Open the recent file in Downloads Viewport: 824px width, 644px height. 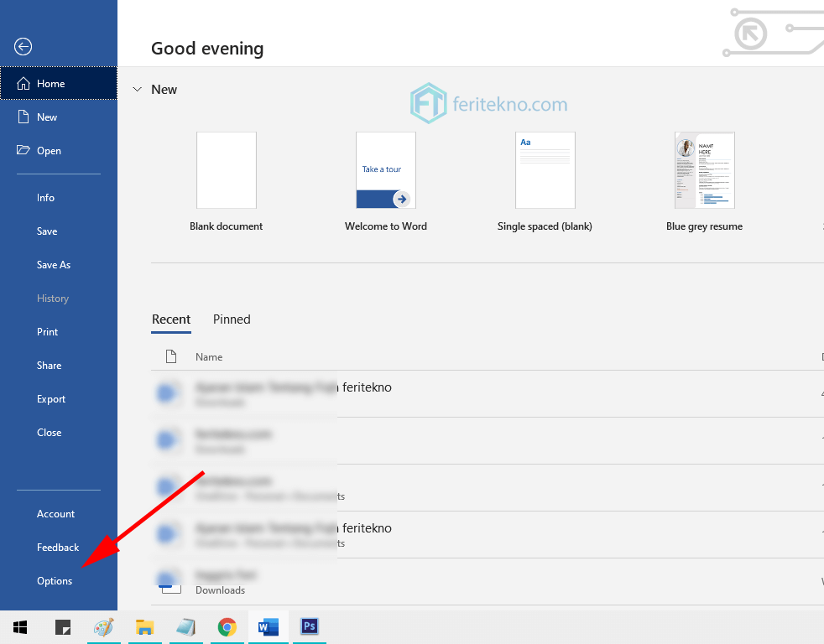point(488,582)
